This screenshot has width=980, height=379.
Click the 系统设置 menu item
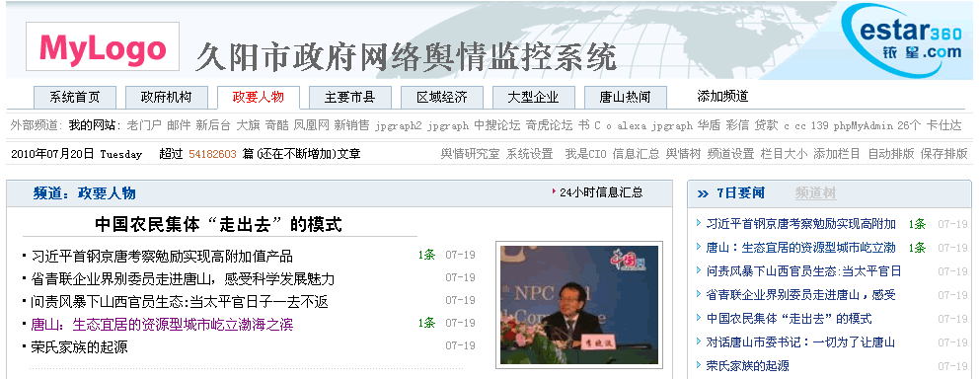530,154
